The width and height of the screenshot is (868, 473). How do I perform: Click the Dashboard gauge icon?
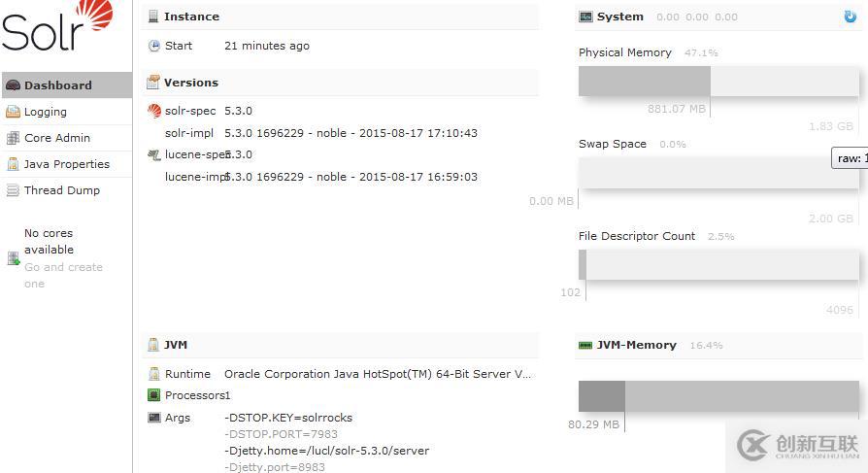[x=13, y=85]
